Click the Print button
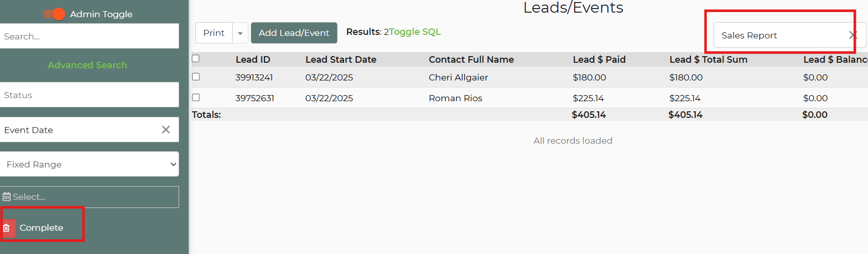 point(214,33)
